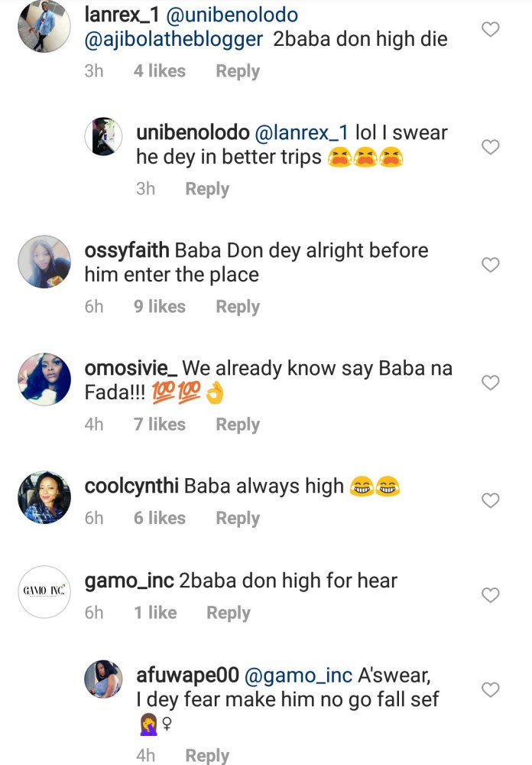Viewport: 532px width, 765px height.
Task: Like lanrex_1's comment with the heart
Action: pos(491,30)
